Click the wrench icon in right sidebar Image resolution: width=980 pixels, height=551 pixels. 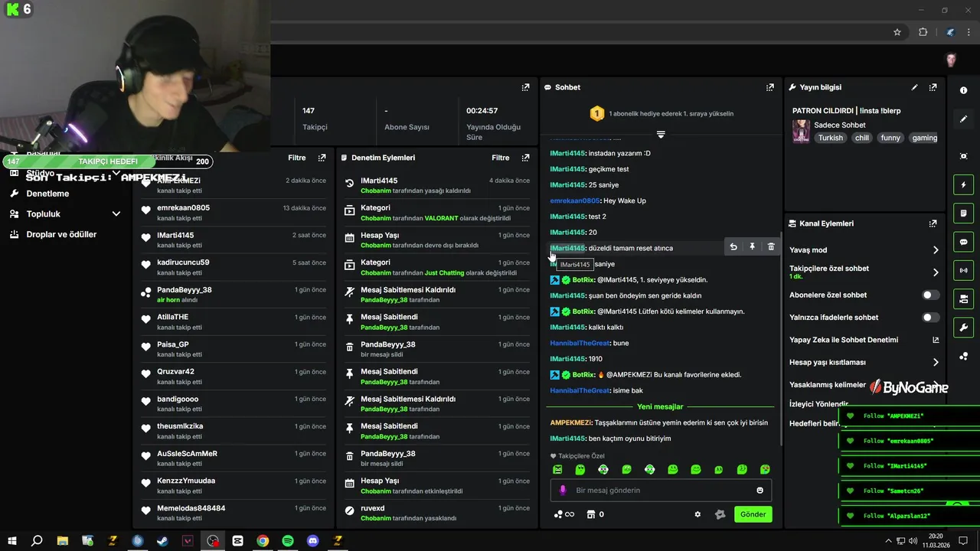(963, 328)
